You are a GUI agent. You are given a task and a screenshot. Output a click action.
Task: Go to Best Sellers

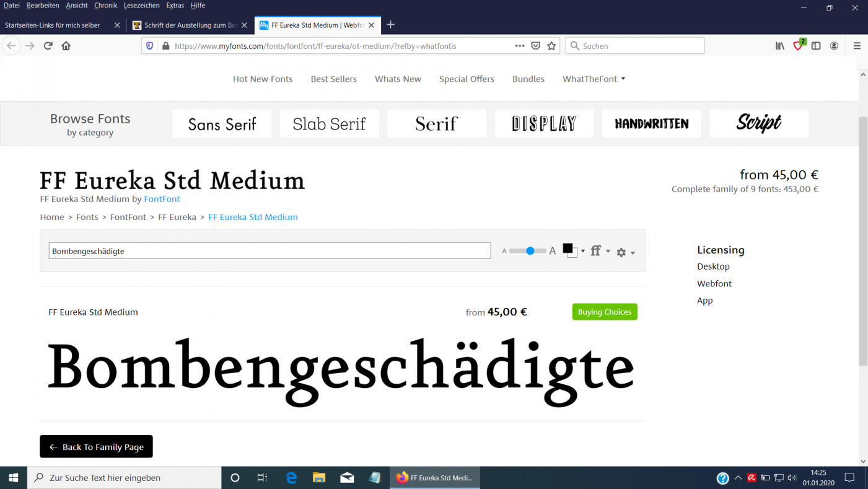tap(334, 79)
